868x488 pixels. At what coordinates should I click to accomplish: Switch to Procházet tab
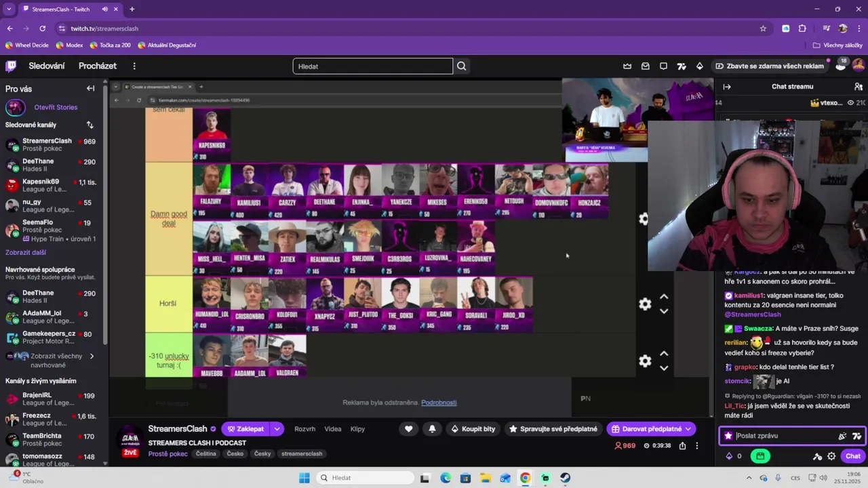coord(98,66)
